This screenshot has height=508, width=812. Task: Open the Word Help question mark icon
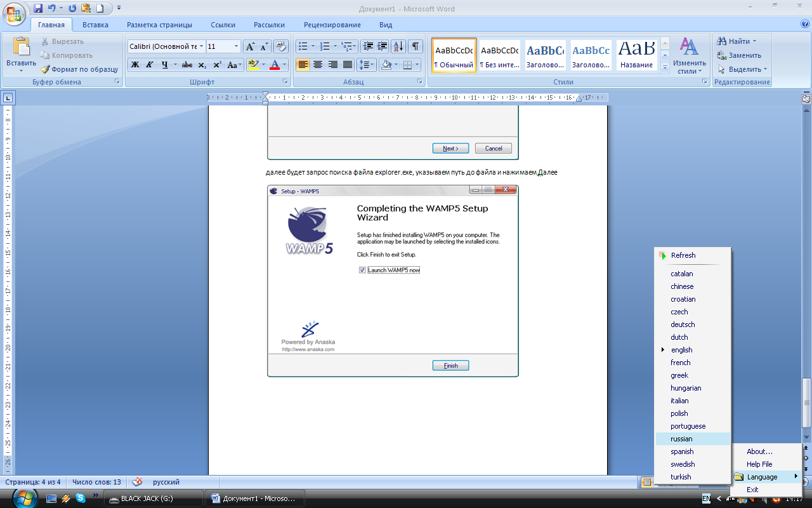point(805,24)
